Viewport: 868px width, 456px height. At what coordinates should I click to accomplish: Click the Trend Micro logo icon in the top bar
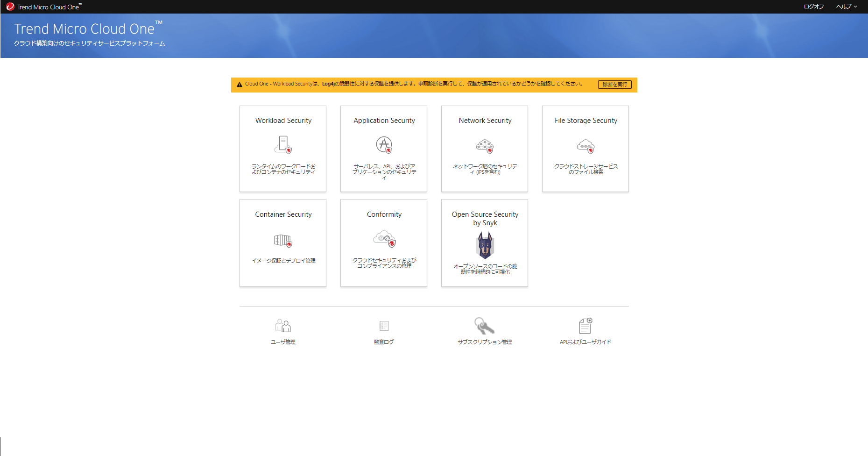10,7
